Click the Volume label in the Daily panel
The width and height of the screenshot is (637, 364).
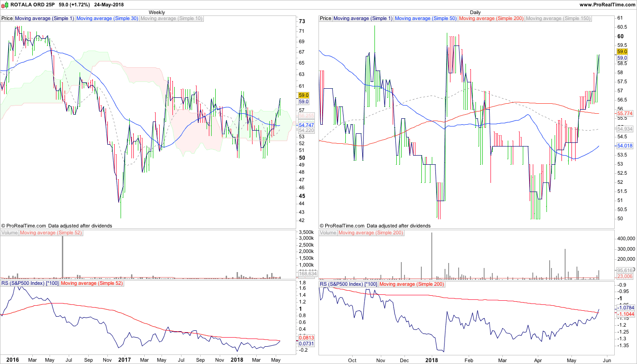(328, 233)
